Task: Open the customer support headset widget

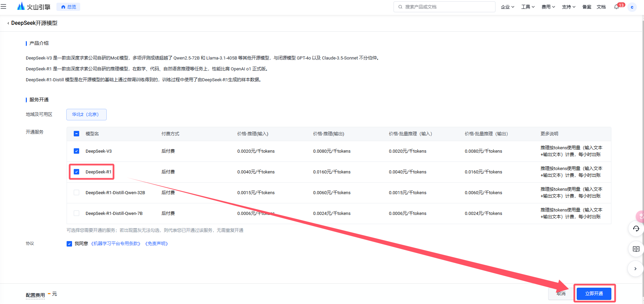Action: point(636,229)
